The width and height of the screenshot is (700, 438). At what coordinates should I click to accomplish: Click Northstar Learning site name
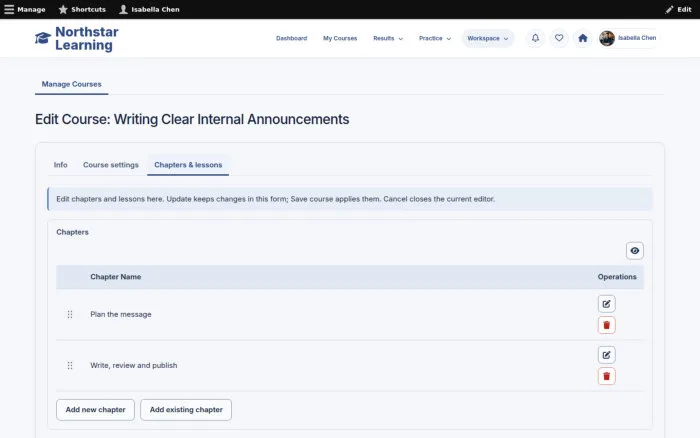(87, 38)
